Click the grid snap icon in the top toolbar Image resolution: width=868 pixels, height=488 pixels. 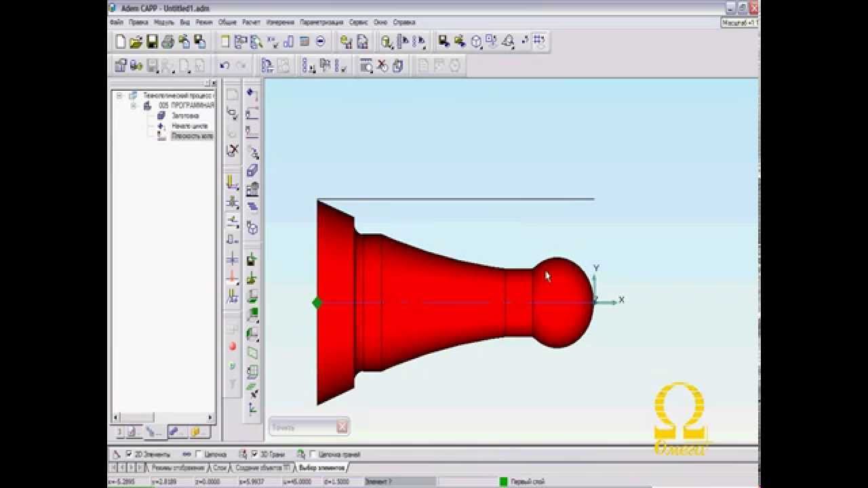click(x=539, y=42)
